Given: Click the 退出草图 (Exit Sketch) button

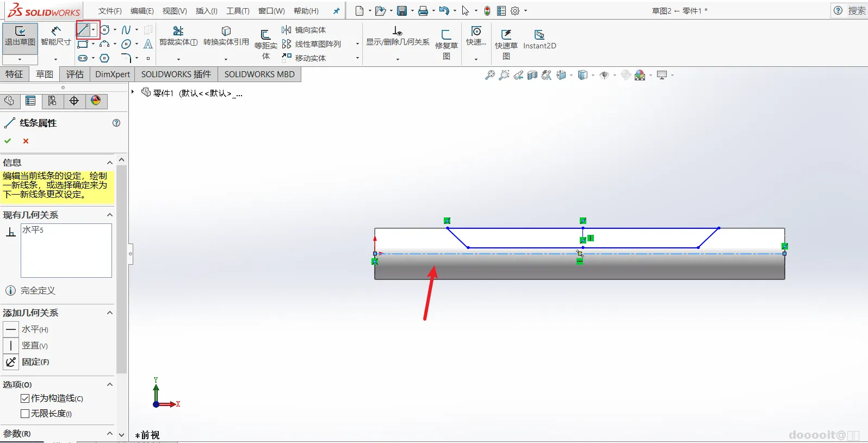Looking at the screenshot, I should coord(20,38).
